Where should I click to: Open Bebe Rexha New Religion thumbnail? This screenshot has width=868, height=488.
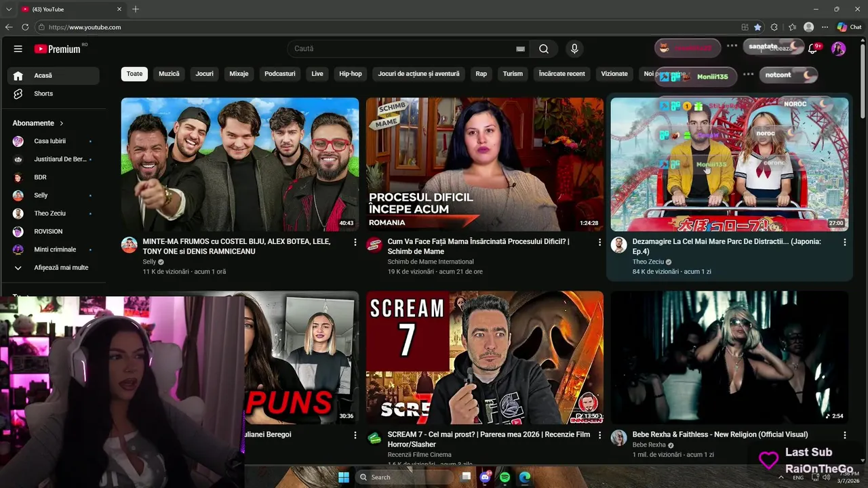tap(730, 358)
